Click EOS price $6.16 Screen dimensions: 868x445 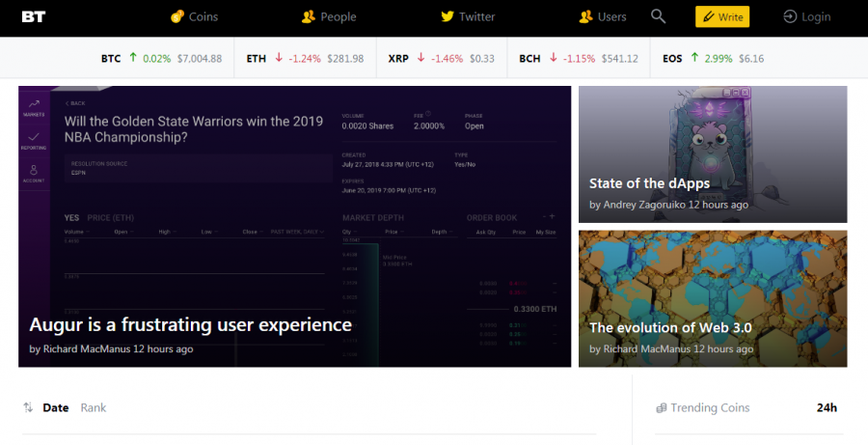click(751, 58)
